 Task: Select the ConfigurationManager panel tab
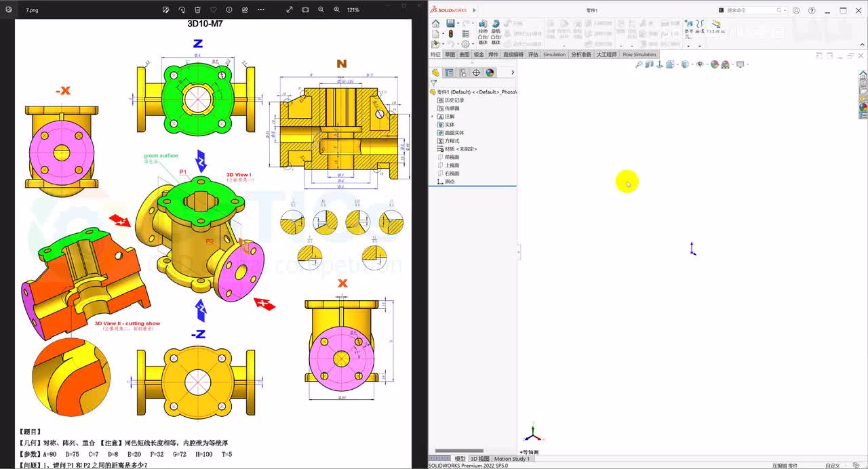(462, 73)
